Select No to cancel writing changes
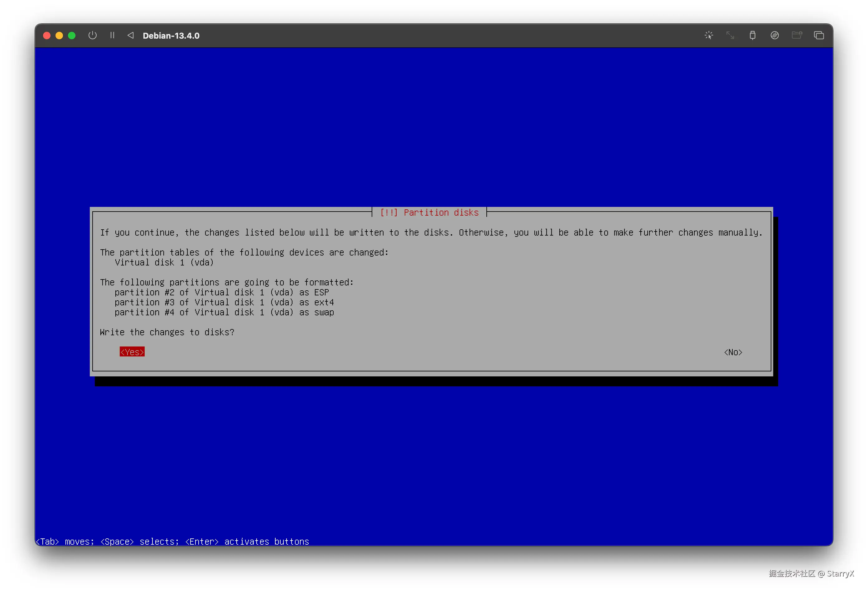The width and height of the screenshot is (868, 592). click(733, 352)
